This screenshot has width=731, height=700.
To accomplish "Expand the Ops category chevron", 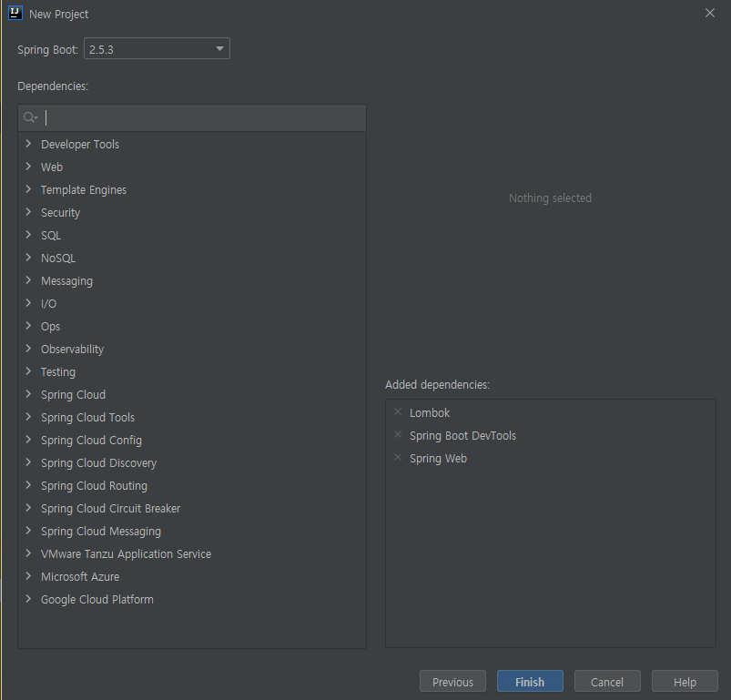I will [x=28, y=326].
